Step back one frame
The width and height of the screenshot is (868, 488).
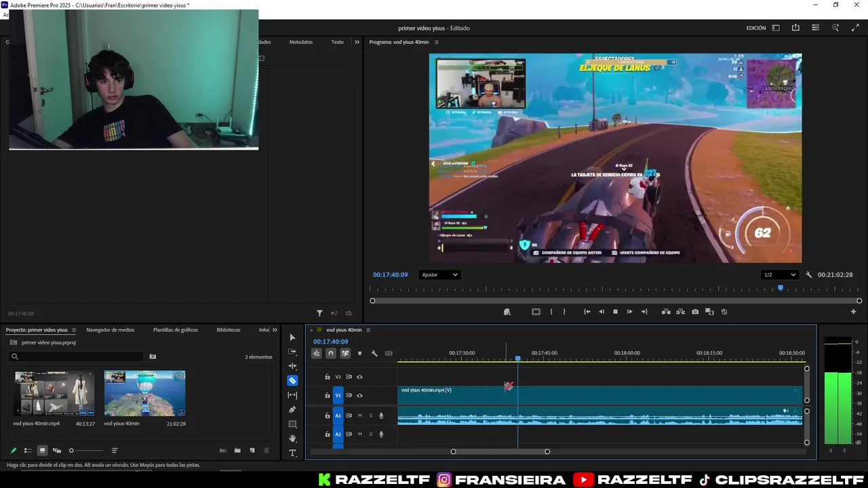tap(601, 312)
